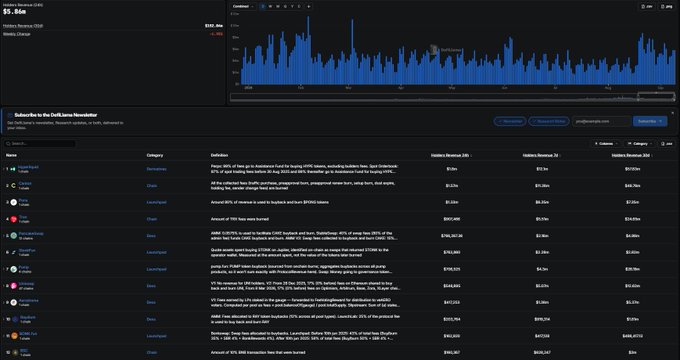Click the Aerodrome logo
This screenshot has width=680, height=360.
point(13,302)
